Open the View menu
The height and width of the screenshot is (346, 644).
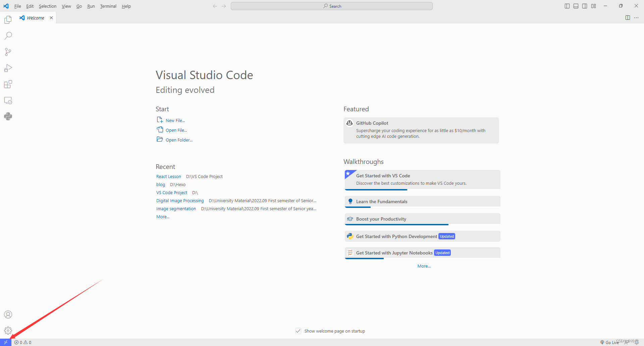coord(66,6)
